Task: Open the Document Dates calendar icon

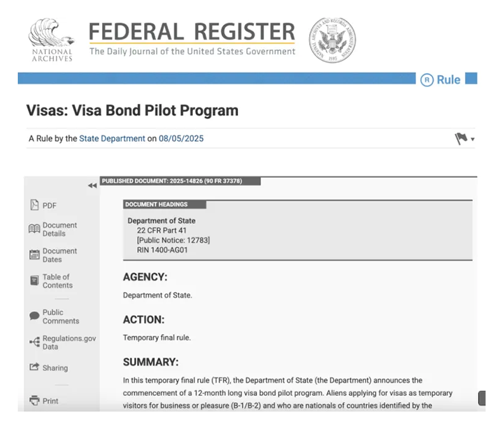Action: (34, 255)
